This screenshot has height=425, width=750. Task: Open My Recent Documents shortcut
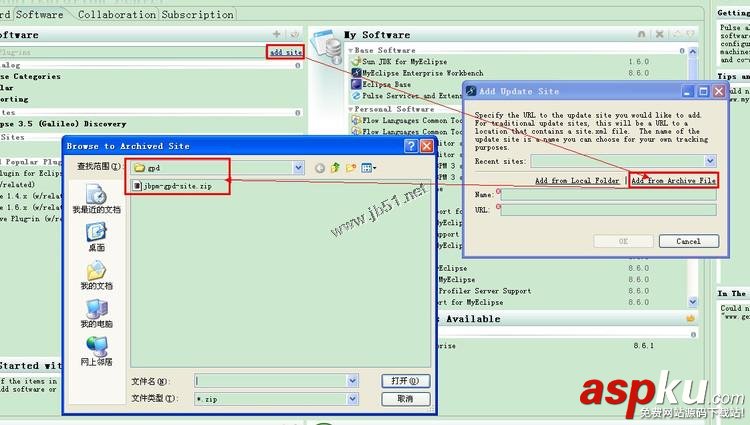pyautogui.click(x=96, y=198)
